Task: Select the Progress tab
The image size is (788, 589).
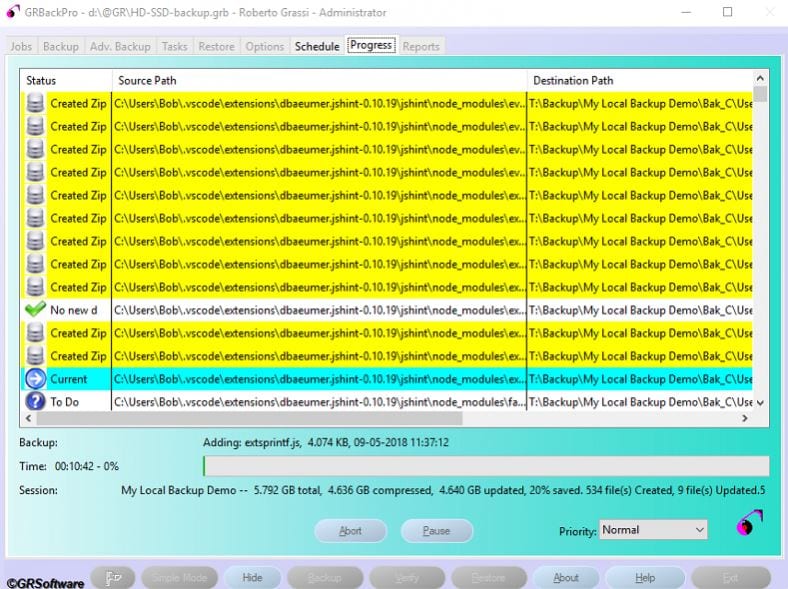Action: (371, 45)
